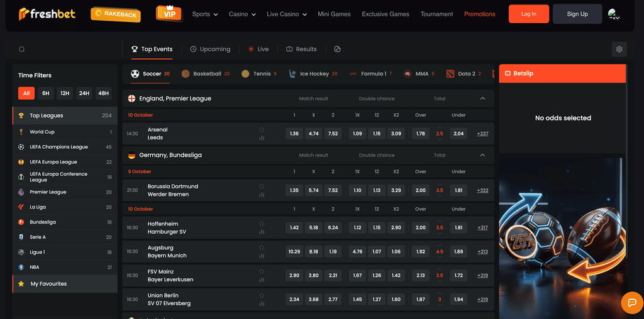Open La Liga league in sidebar
The height and width of the screenshot is (319, 644).
(65, 207)
